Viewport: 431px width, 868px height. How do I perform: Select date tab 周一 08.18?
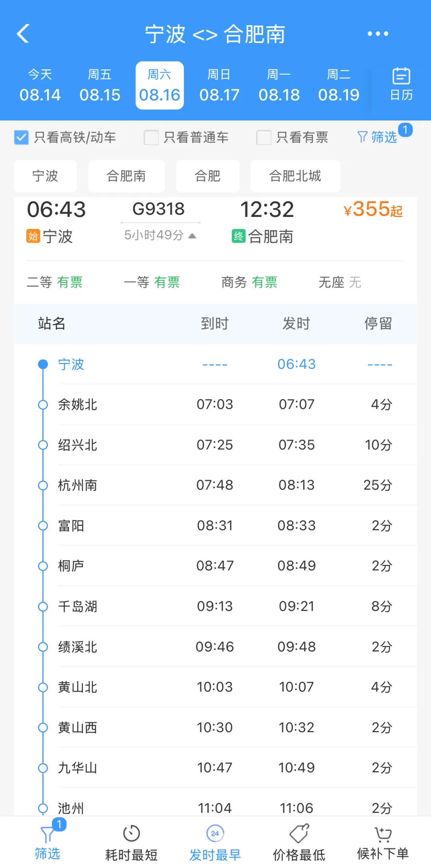click(x=279, y=85)
